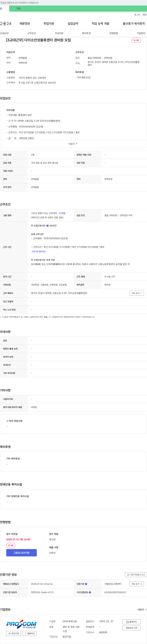Click the D-28 badge under 접수 마감일

tap(11, 546)
